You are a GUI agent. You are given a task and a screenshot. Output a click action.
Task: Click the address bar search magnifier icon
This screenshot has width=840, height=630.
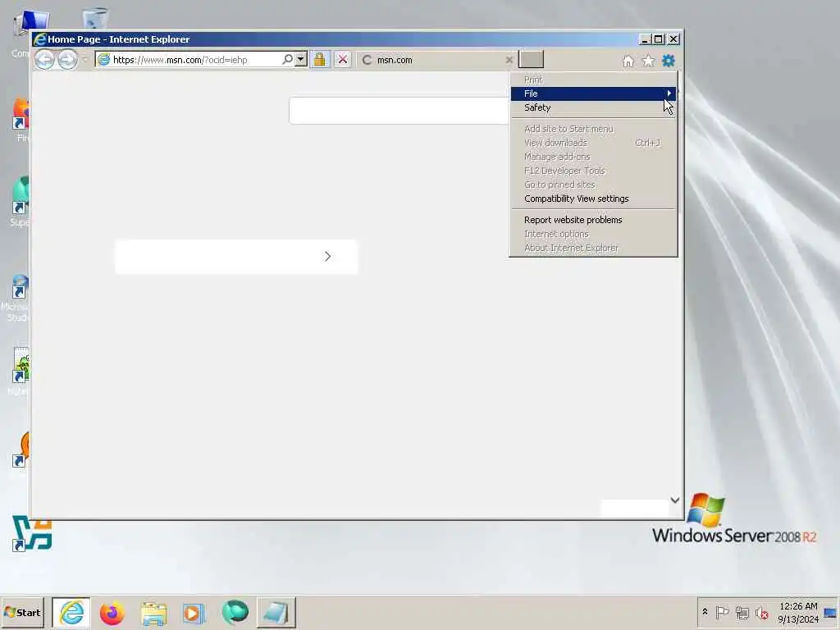point(288,59)
